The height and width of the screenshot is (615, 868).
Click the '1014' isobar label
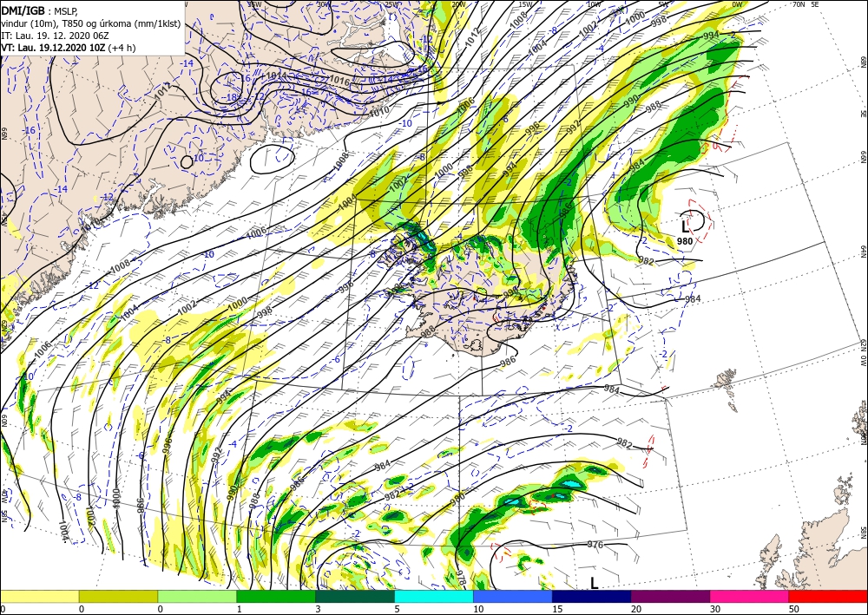[x=276, y=75]
